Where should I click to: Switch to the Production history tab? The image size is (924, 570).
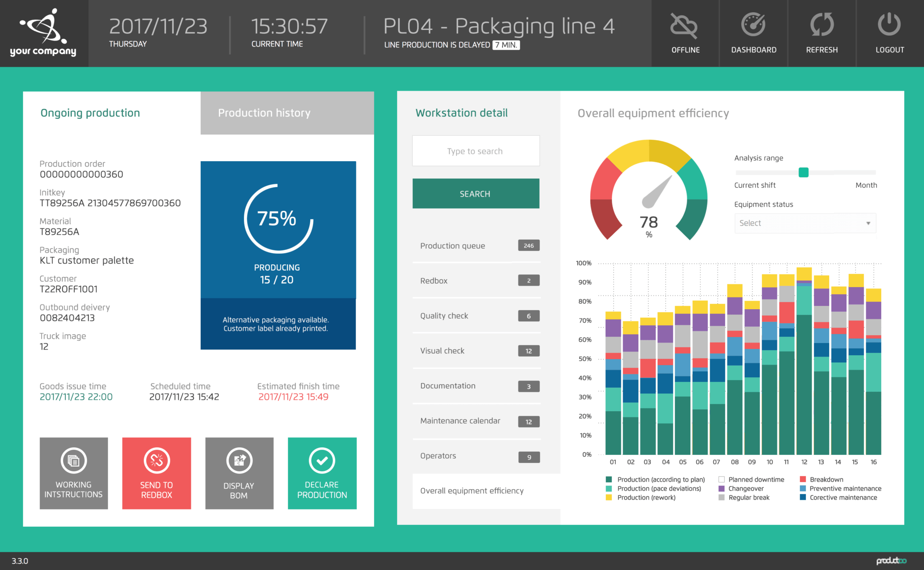click(264, 113)
